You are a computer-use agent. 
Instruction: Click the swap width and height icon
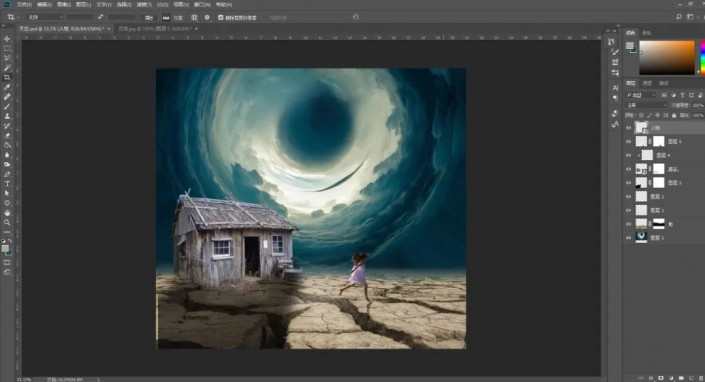(100, 17)
